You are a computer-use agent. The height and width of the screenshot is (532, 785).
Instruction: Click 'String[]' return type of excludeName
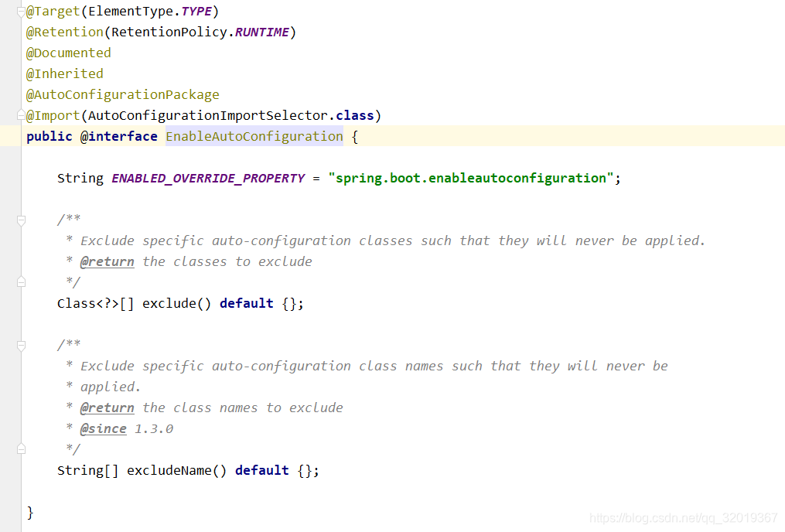(87, 470)
